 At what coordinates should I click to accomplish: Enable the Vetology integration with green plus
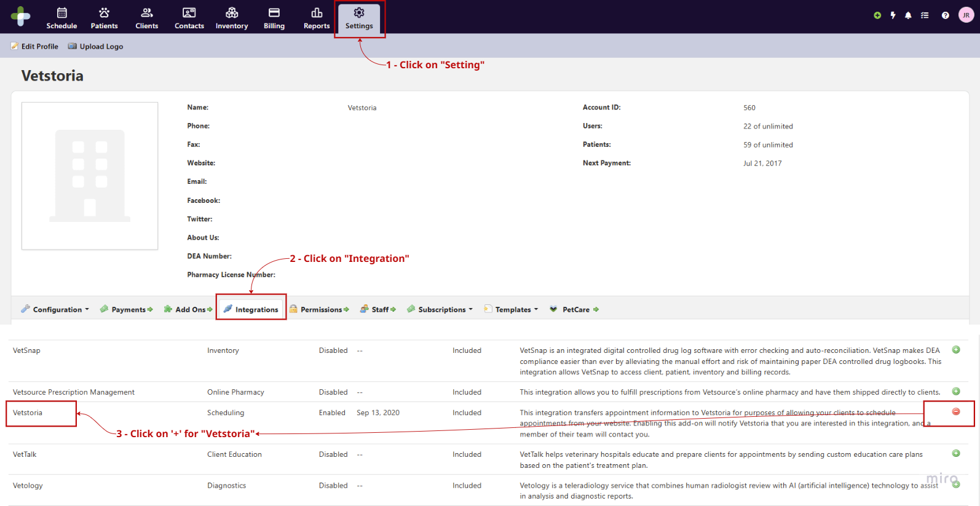(x=956, y=484)
